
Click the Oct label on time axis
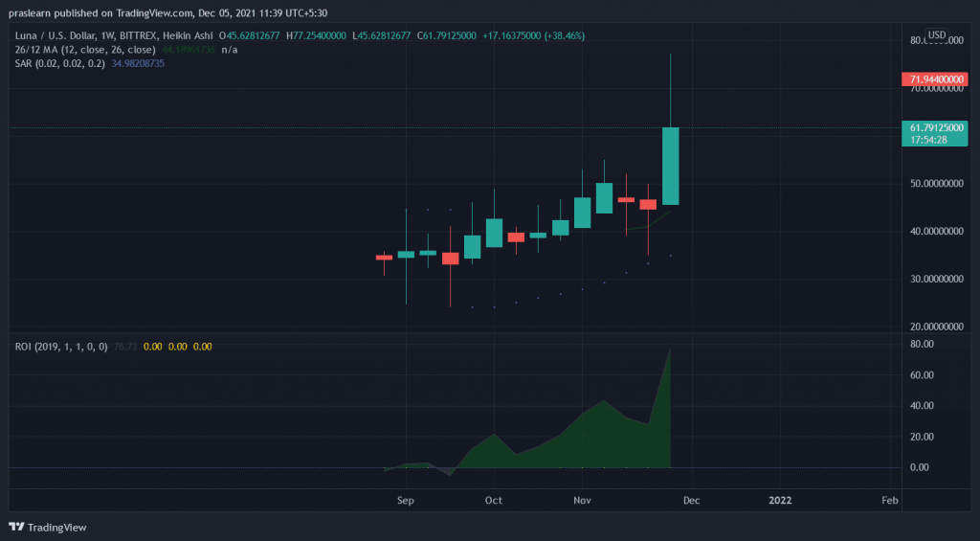(493, 500)
